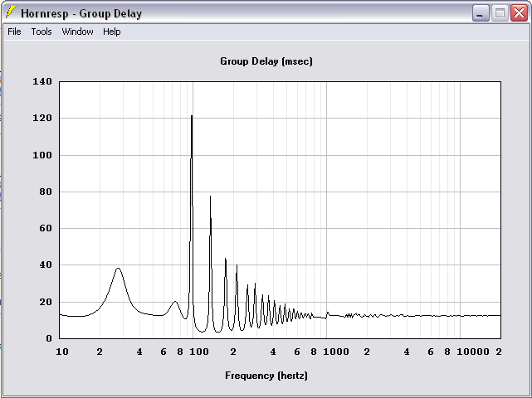This screenshot has width=532, height=398.
Task: Click the Hornresp lightning icon in title bar
Action: (x=11, y=12)
